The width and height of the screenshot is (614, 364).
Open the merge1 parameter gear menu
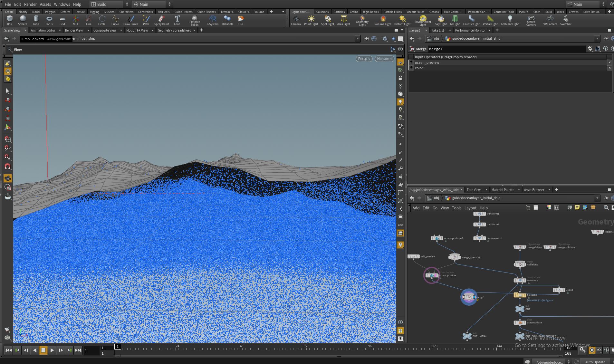pyautogui.click(x=590, y=49)
